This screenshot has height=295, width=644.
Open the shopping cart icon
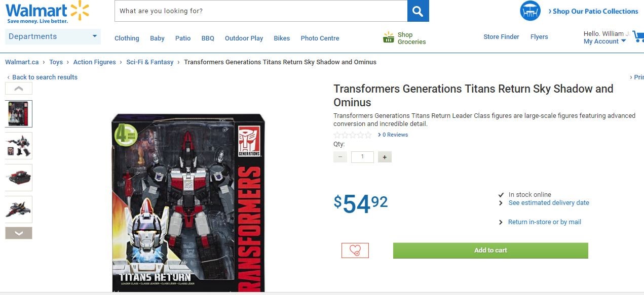point(638,37)
